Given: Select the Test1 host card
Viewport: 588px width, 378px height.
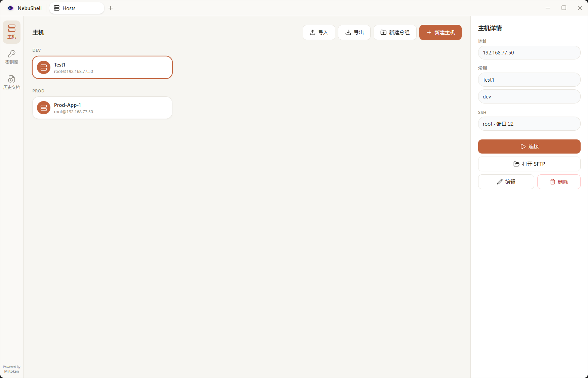Looking at the screenshot, I should coord(102,68).
